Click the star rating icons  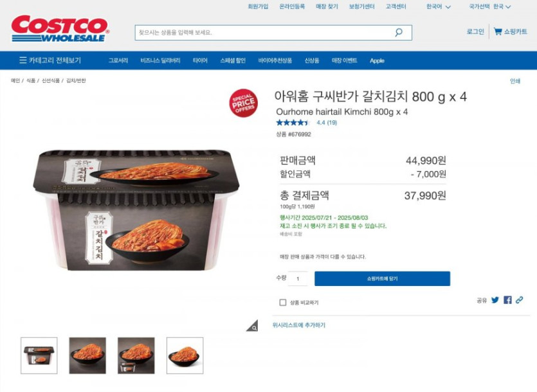coord(293,123)
